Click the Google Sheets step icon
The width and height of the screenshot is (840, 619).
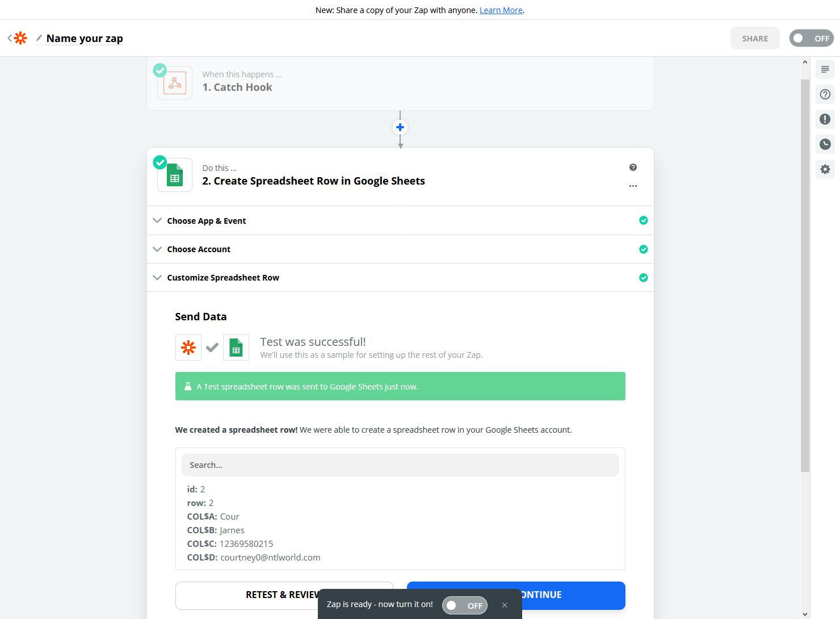click(x=175, y=175)
